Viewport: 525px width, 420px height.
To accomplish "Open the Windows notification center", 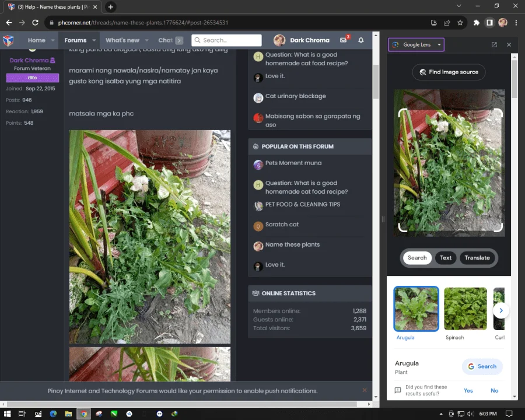I will [509, 414].
